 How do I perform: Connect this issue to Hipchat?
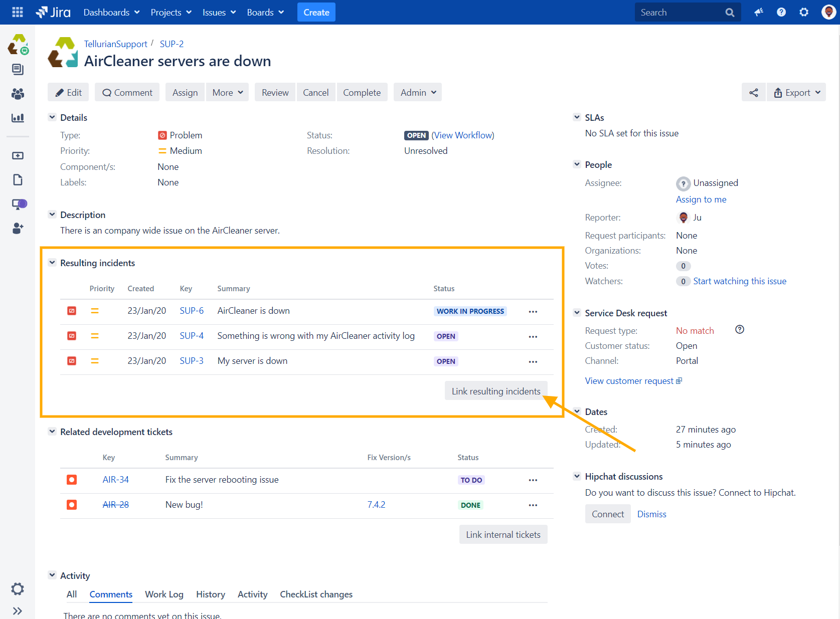click(x=608, y=514)
